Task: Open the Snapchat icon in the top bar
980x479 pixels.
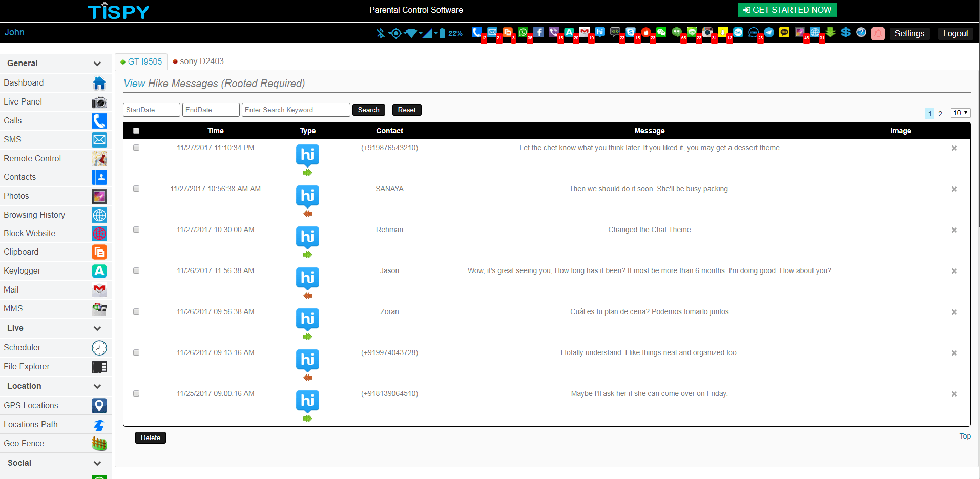Action: click(x=723, y=32)
